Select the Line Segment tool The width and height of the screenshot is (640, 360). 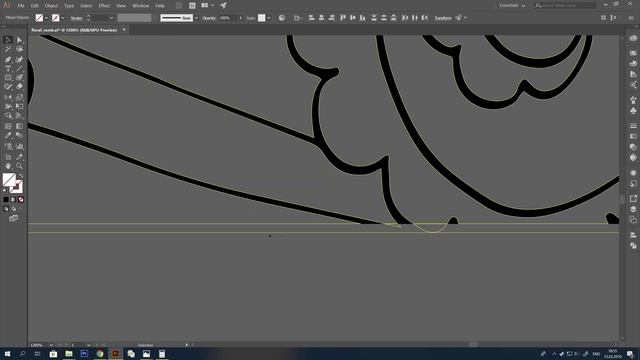(x=19, y=69)
